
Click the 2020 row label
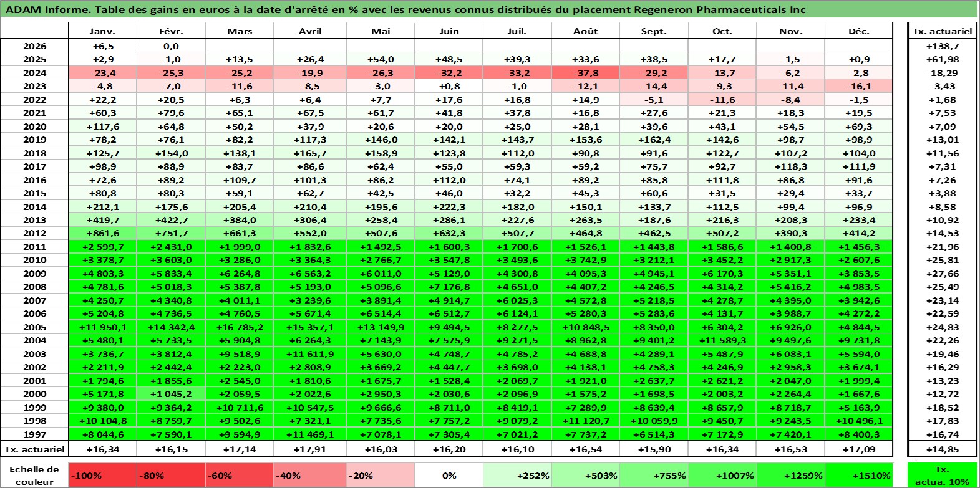(x=34, y=127)
